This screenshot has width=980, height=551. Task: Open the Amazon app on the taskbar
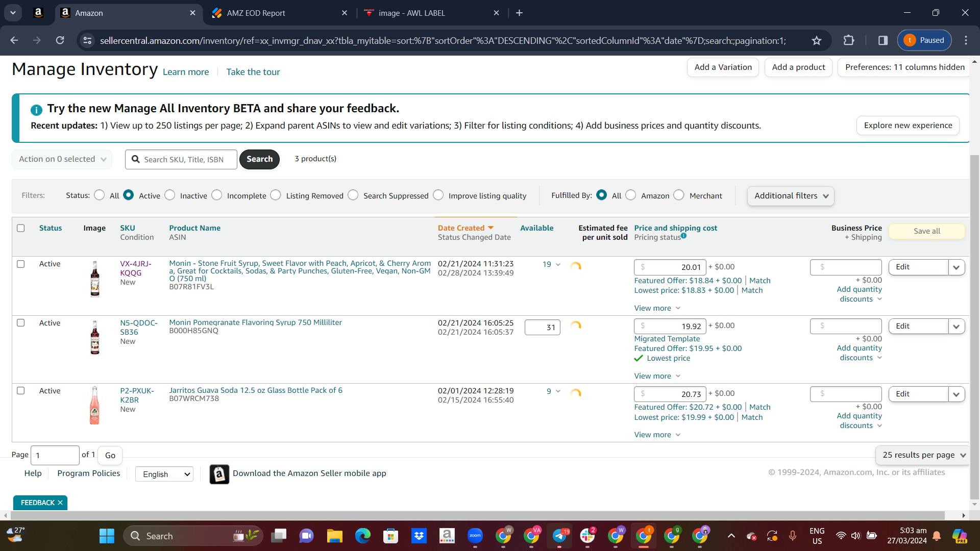tap(447, 536)
